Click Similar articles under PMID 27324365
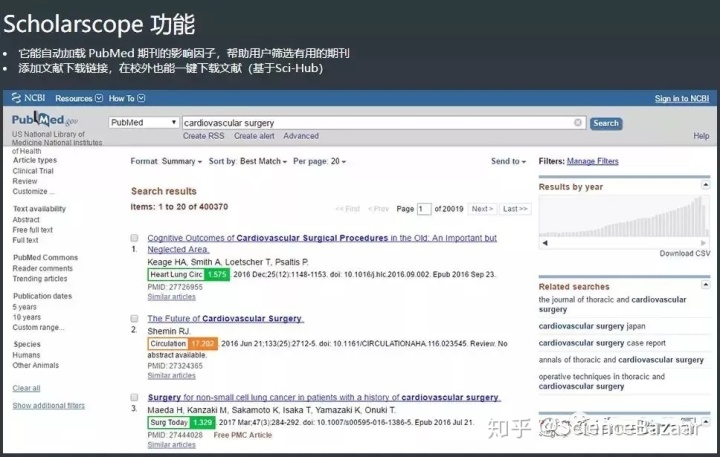Viewport: 720px width, 457px height. click(171, 376)
